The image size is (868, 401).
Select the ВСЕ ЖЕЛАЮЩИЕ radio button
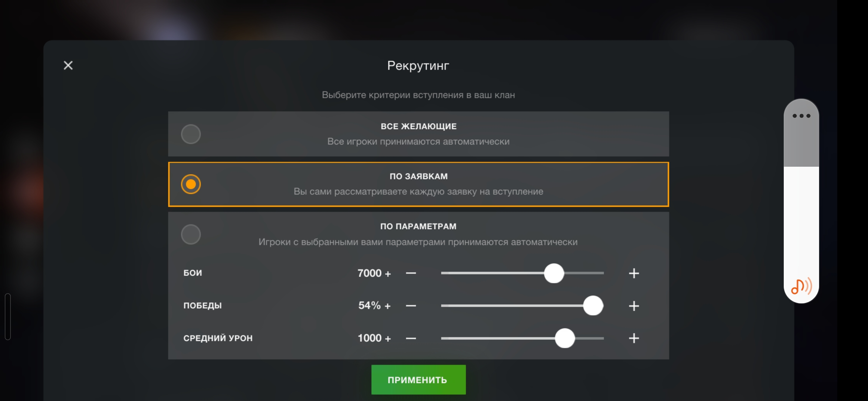[191, 134]
